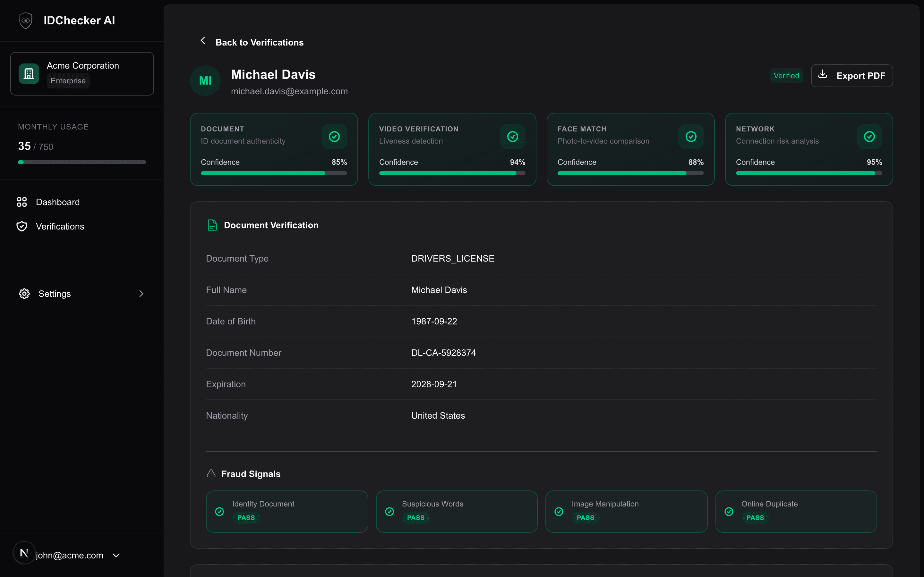Click the MI avatar circle
The width and height of the screenshot is (924, 577).
(205, 80)
